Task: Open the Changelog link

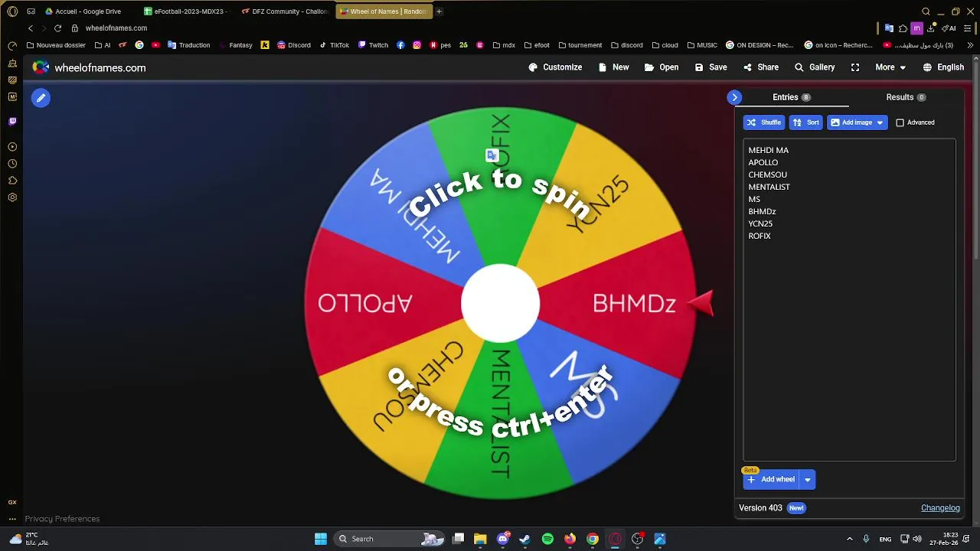Action: [x=940, y=508]
